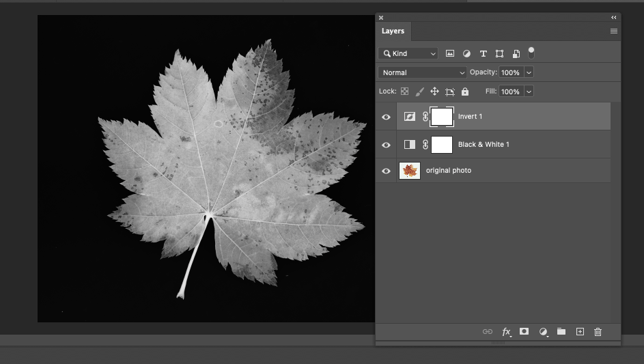Open the Kind filter type dropdown
The height and width of the screenshot is (364, 644).
[408, 53]
